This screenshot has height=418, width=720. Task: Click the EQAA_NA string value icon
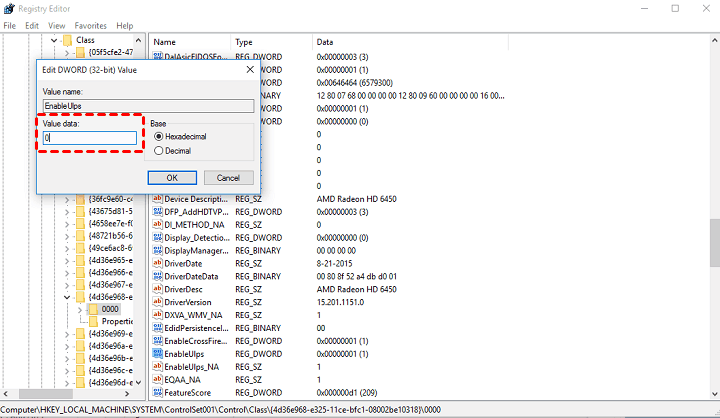[x=158, y=379]
